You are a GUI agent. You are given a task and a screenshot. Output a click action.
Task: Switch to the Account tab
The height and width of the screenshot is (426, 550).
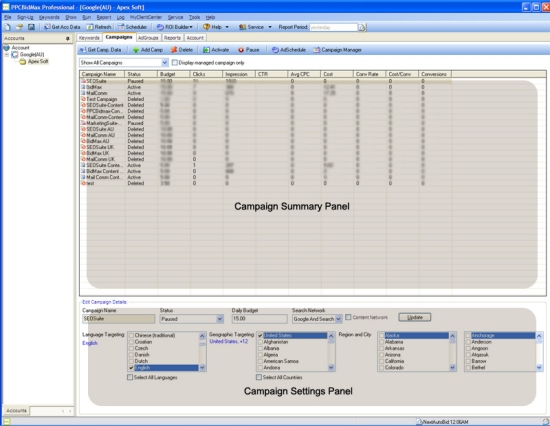click(195, 38)
